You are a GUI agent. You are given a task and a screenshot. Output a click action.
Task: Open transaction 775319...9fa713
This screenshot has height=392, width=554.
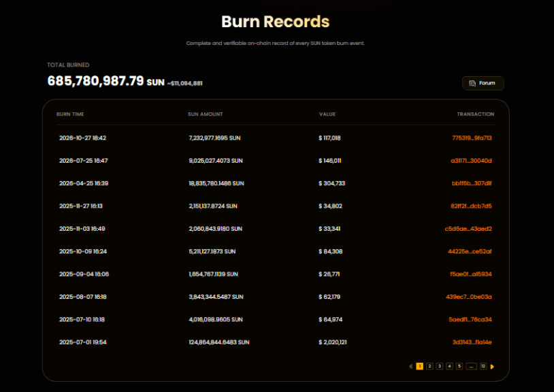[472, 138]
